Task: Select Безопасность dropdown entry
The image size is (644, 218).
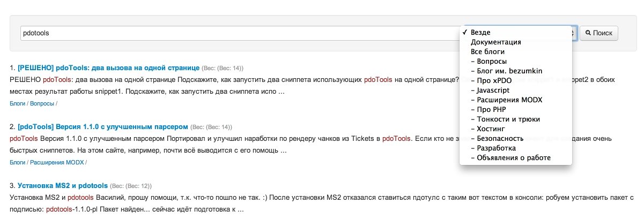Action: pos(512,139)
